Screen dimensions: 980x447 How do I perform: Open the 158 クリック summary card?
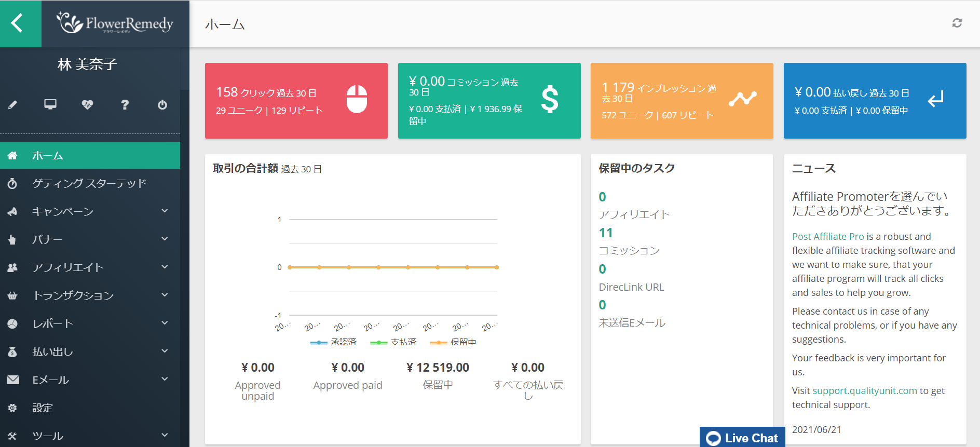point(296,101)
